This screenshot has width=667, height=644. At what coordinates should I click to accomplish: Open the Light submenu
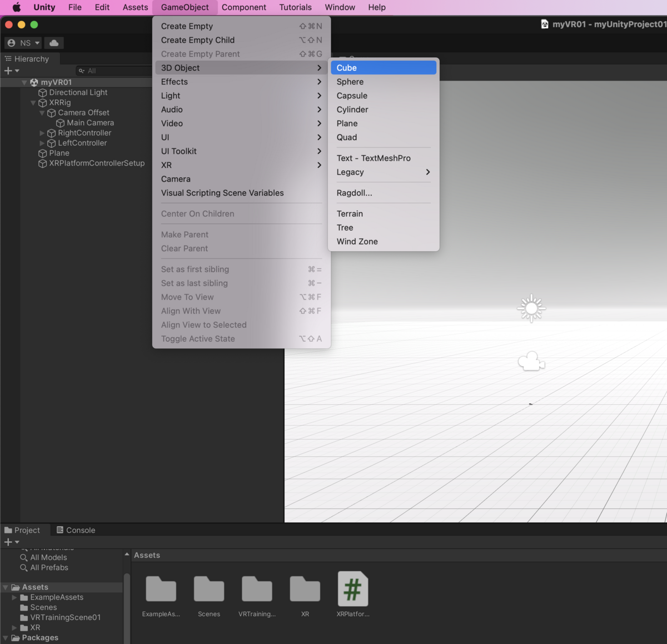coord(241,96)
